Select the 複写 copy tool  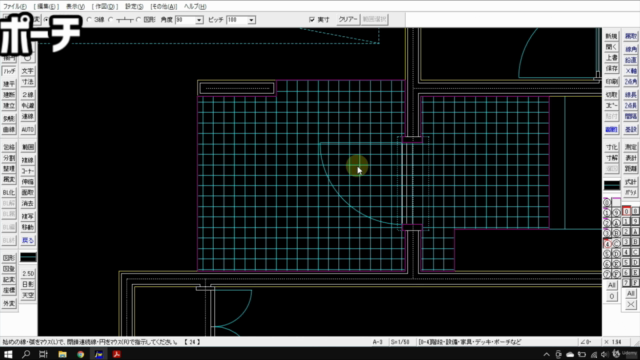tap(28, 216)
